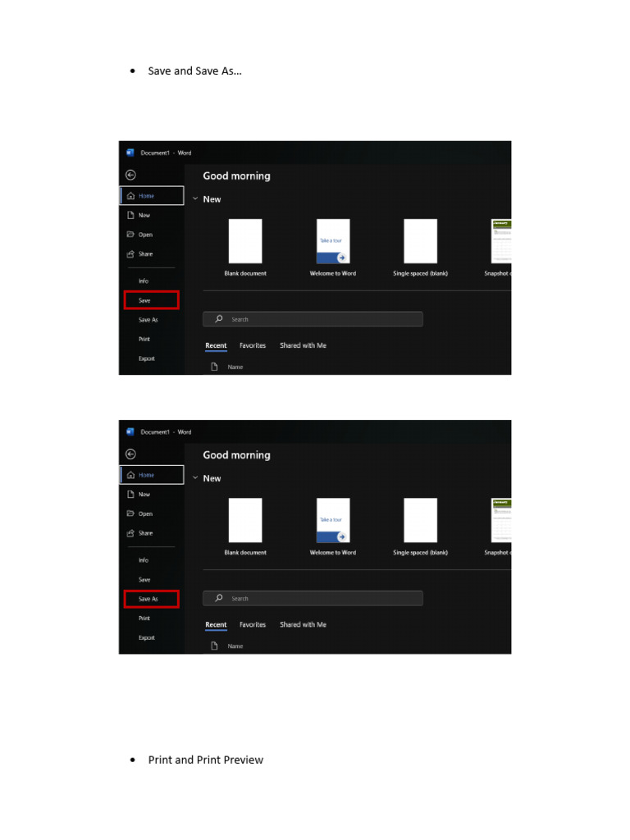Click the Search field in the first screenshot
The image size is (630, 840).
(313, 319)
